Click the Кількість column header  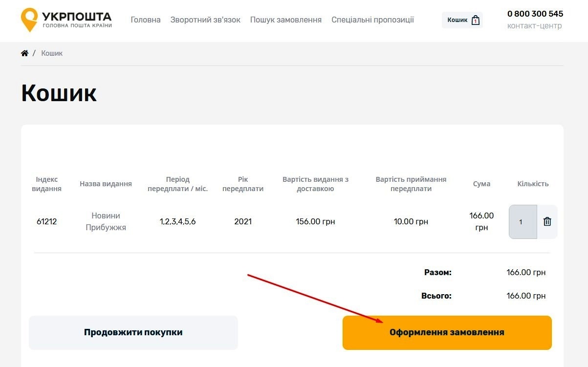pyautogui.click(x=533, y=184)
